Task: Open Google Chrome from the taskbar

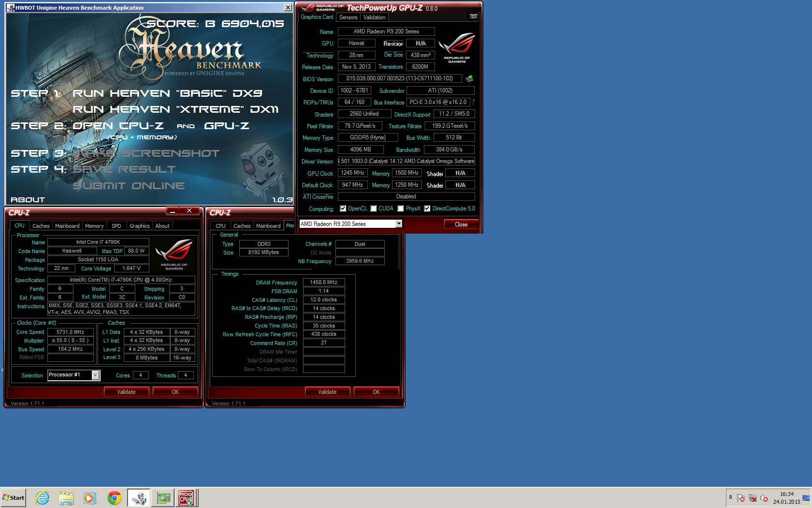Action: coord(115,498)
